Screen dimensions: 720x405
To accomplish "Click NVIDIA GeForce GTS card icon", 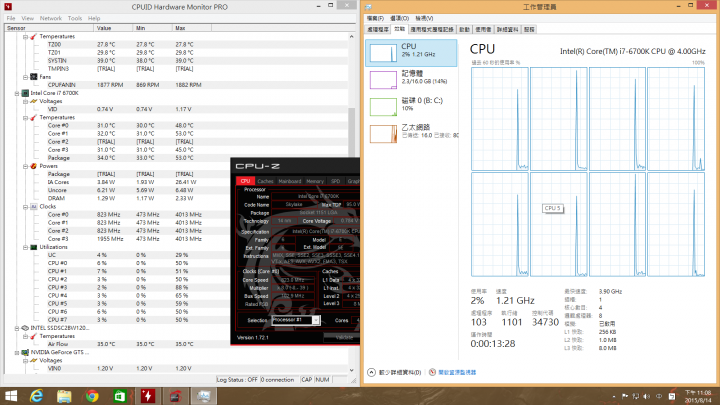I will coord(25,352).
